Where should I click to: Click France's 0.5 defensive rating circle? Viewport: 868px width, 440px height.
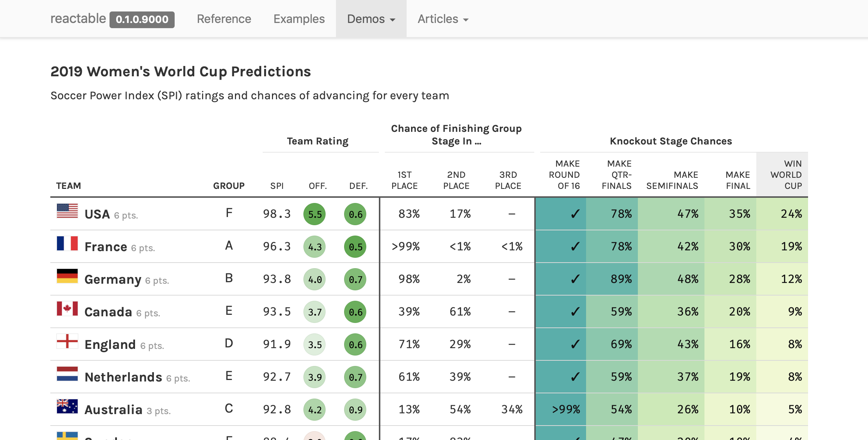(355, 247)
